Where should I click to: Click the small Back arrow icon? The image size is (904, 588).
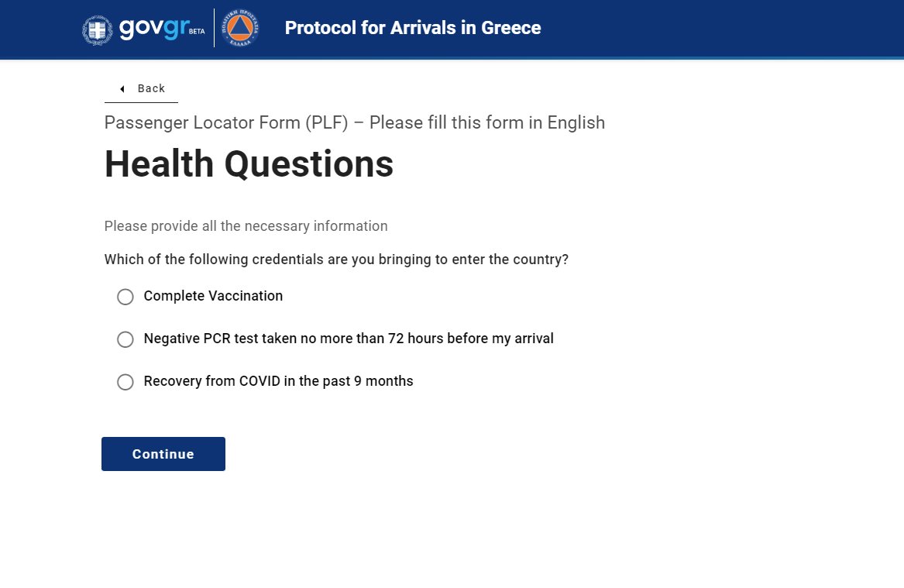pyautogui.click(x=122, y=89)
